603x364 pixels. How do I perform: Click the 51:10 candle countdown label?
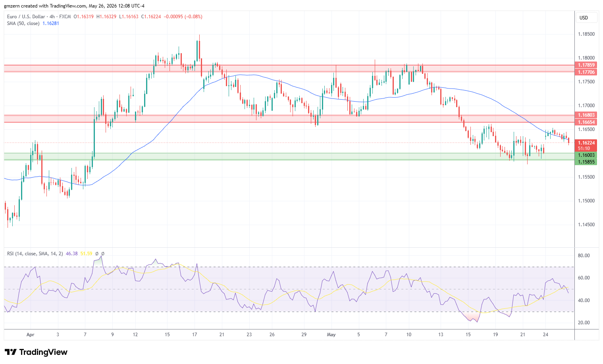(x=584, y=148)
